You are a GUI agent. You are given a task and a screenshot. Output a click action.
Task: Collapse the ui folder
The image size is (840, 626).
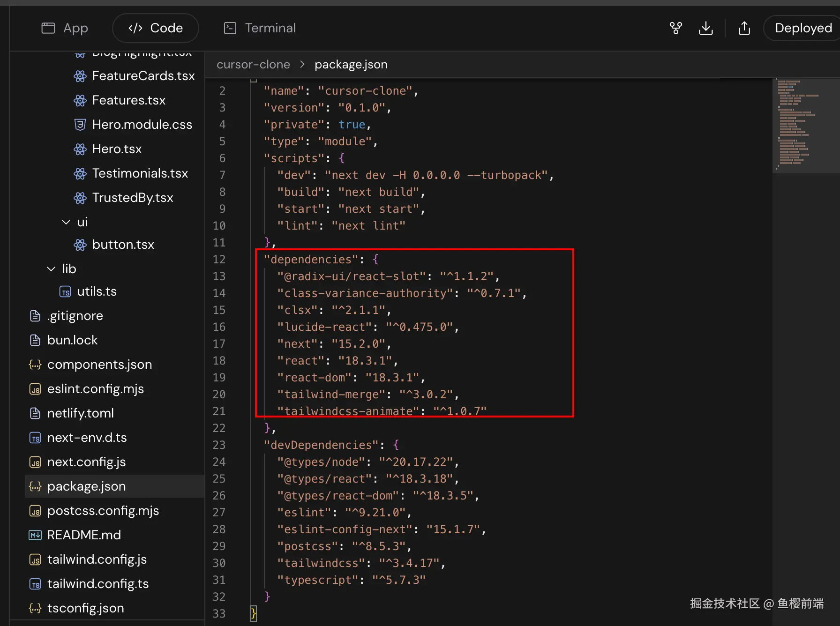66,222
